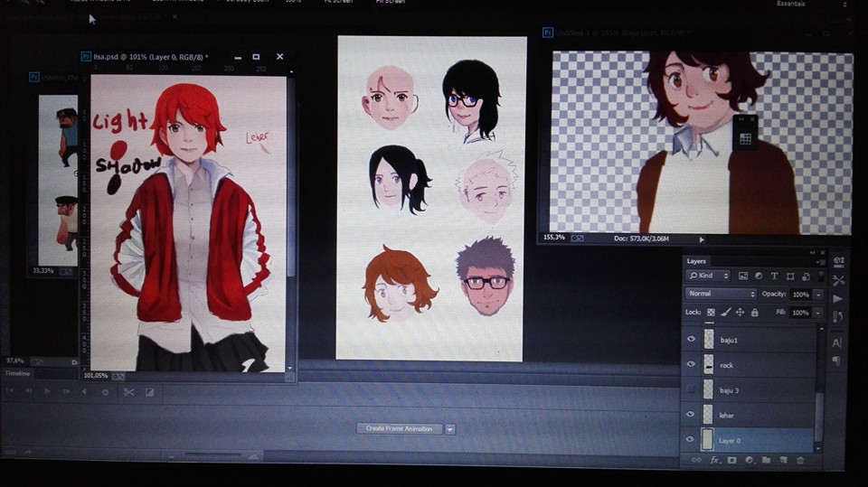
Task: Split at playhead scissors icon
Action: 129,392
